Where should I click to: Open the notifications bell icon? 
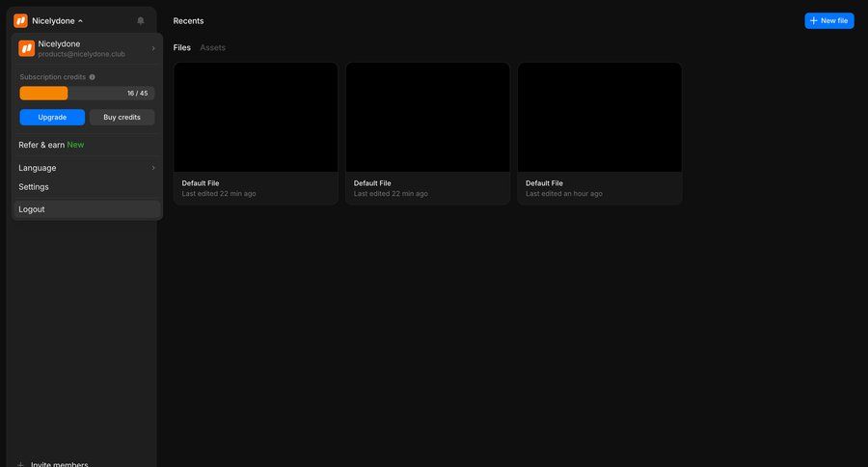coord(141,20)
